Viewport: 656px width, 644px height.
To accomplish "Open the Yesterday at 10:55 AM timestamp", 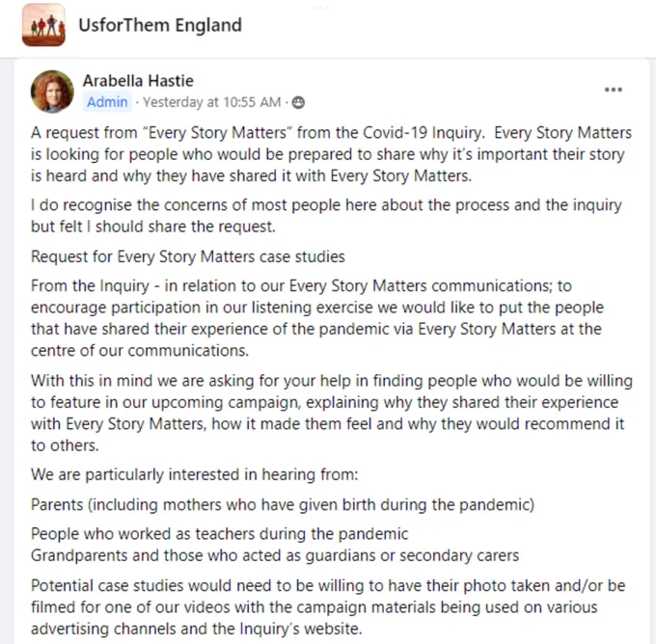I will click(211, 102).
